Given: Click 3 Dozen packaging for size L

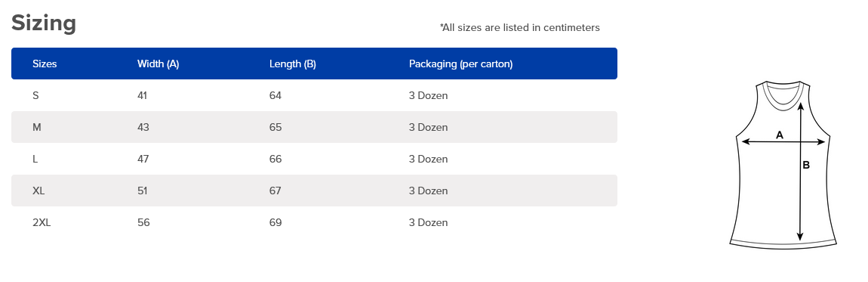Looking at the screenshot, I should coord(429,159).
